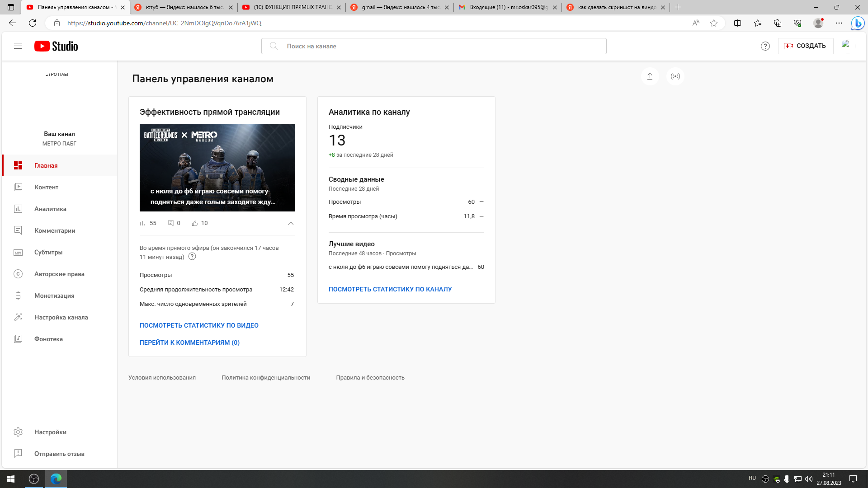Open Субтитры in the sidebar

(x=60, y=252)
